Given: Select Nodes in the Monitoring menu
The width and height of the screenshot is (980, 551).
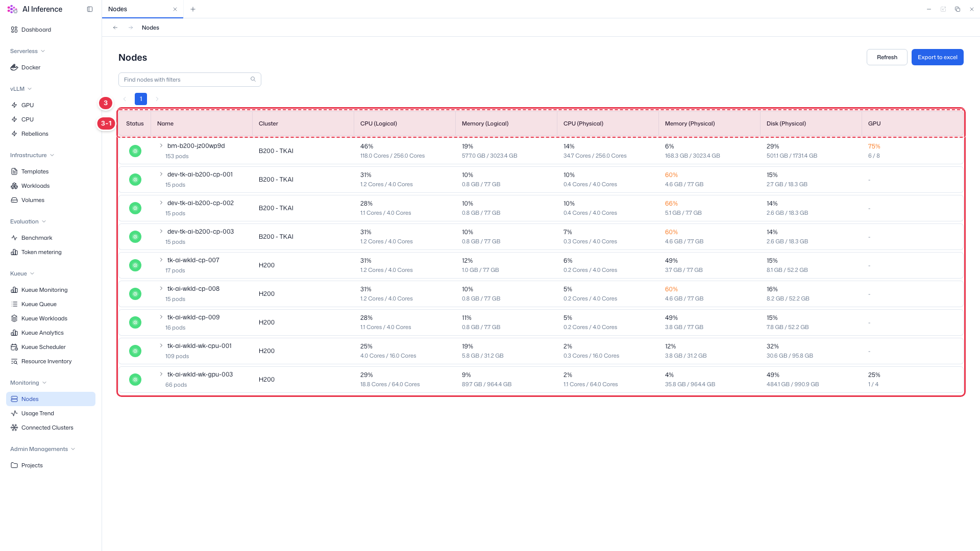Looking at the screenshot, I should [x=51, y=399].
